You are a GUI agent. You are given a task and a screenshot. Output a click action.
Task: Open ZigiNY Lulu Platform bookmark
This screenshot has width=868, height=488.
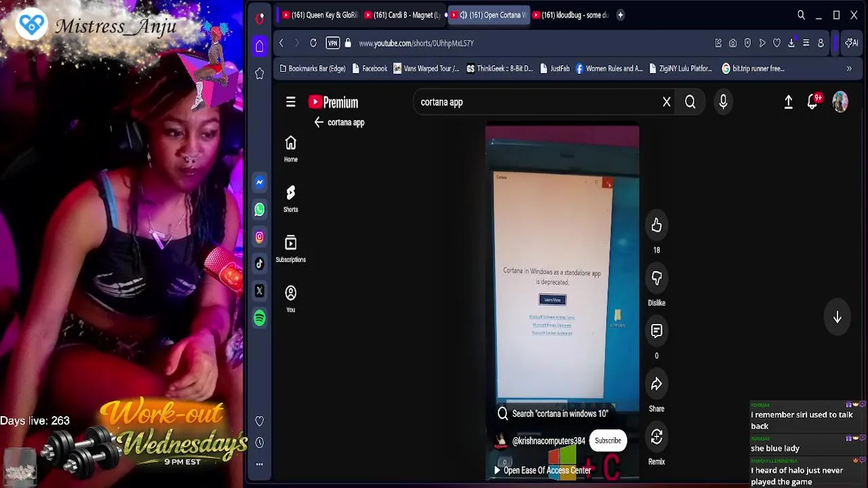click(x=681, y=68)
